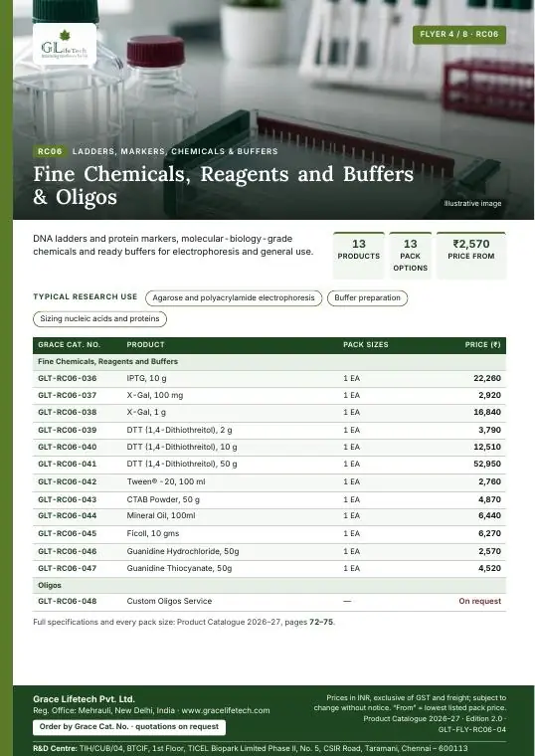Screen dimensions: 535x756
Task: Click 'Guanidine Thiocyanate, 50g'
Action: click(x=179, y=568)
